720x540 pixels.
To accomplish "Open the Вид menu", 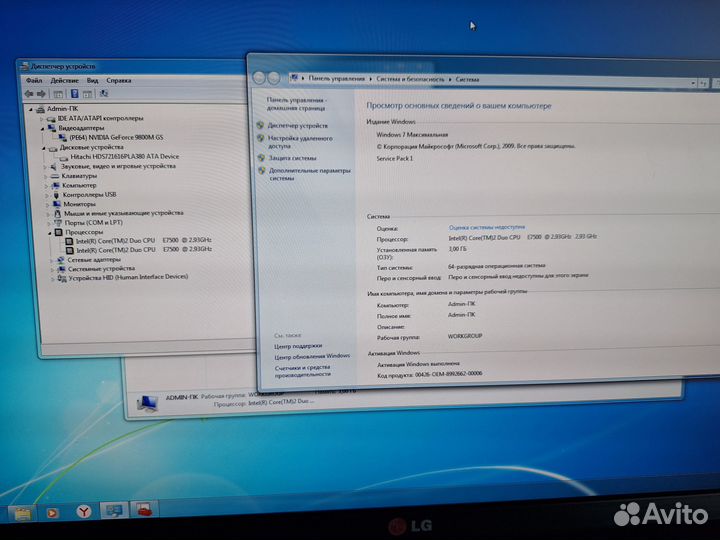I will click(92, 80).
